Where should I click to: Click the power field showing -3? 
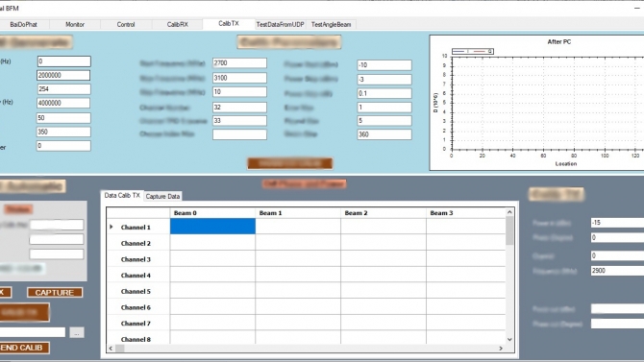[384, 79]
